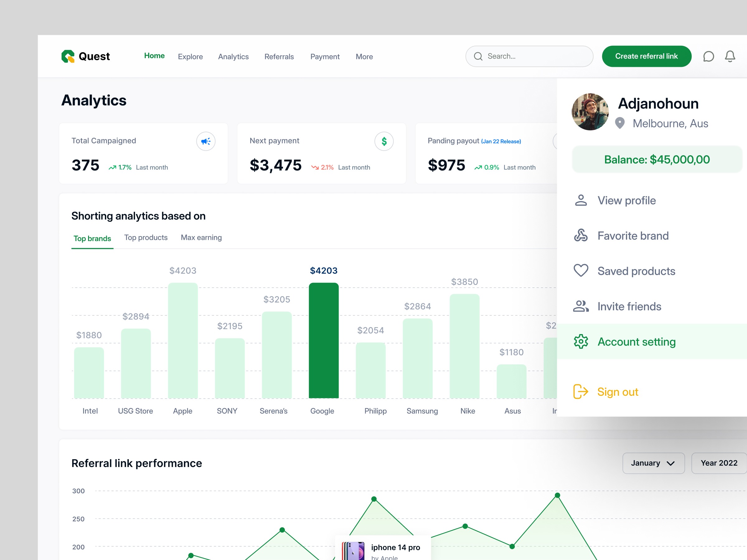Click the Create referral link button
This screenshot has height=560, width=747.
646,56
